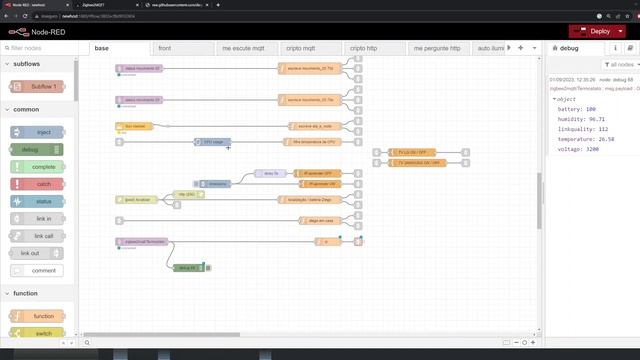Select the switch palette node
640x360 pixels.
(x=37, y=333)
